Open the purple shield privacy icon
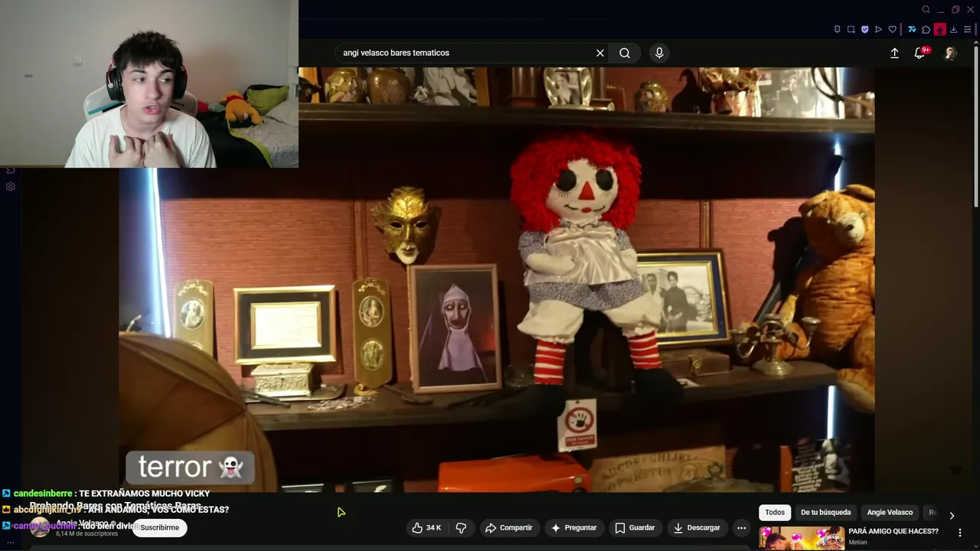The image size is (980, 551). tap(864, 30)
